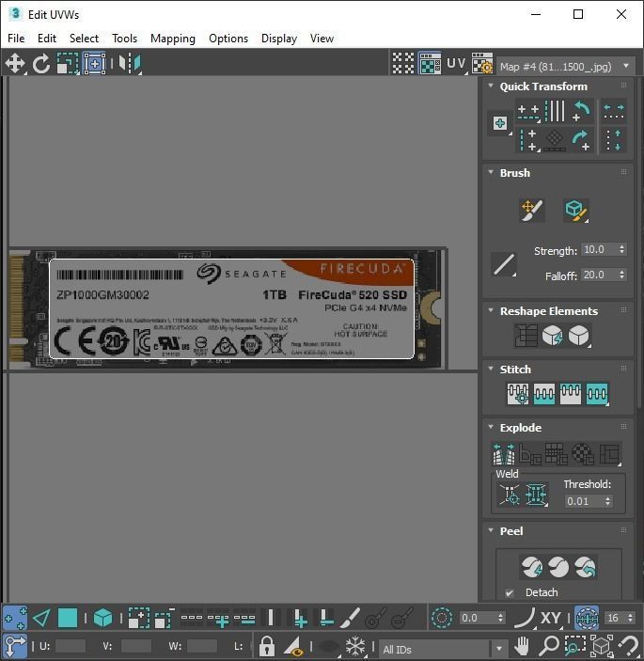Choose the Mirror horizontal tool
The height and width of the screenshot is (661, 644).
[130, 64]
